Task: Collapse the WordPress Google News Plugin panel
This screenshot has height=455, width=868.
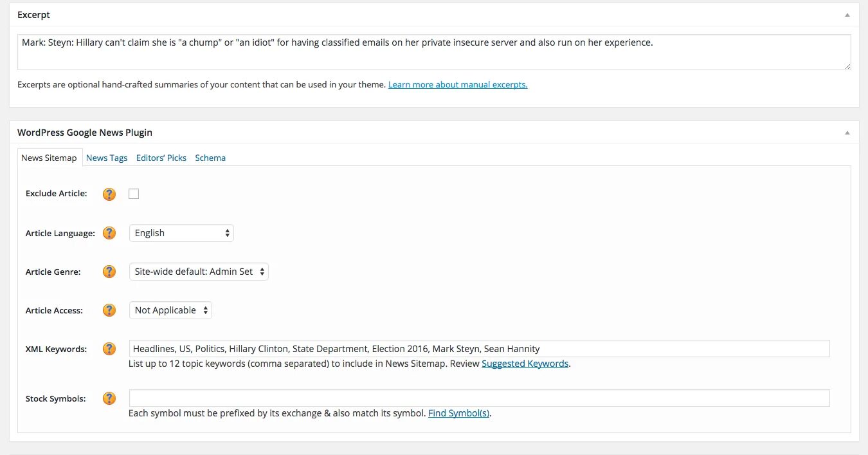Action: 847,133
